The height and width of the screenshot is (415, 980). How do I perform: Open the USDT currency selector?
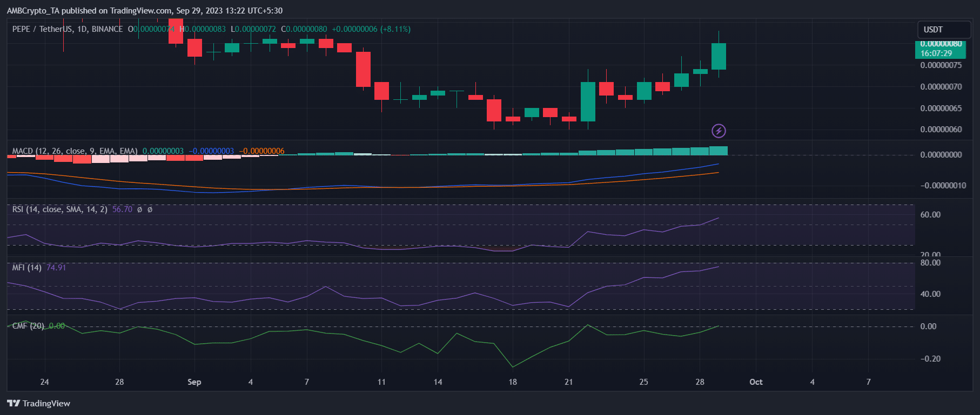tap(944, 30)
